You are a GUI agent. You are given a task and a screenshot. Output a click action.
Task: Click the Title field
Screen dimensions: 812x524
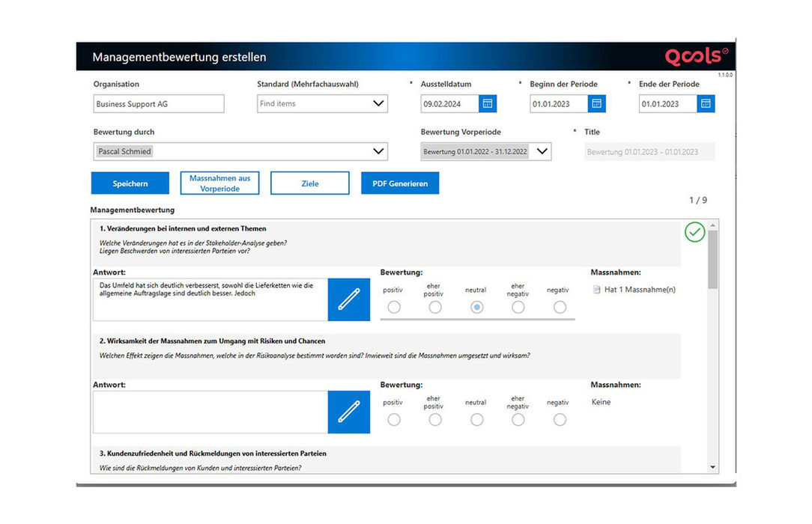click(649, 151)
